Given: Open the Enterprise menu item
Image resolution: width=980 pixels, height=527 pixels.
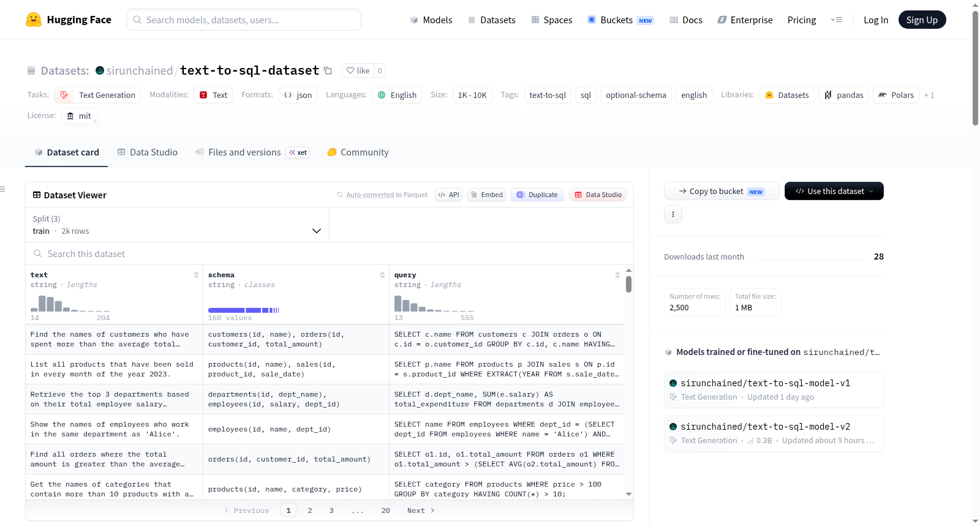Looking at the screenshot, I should 745,20.
